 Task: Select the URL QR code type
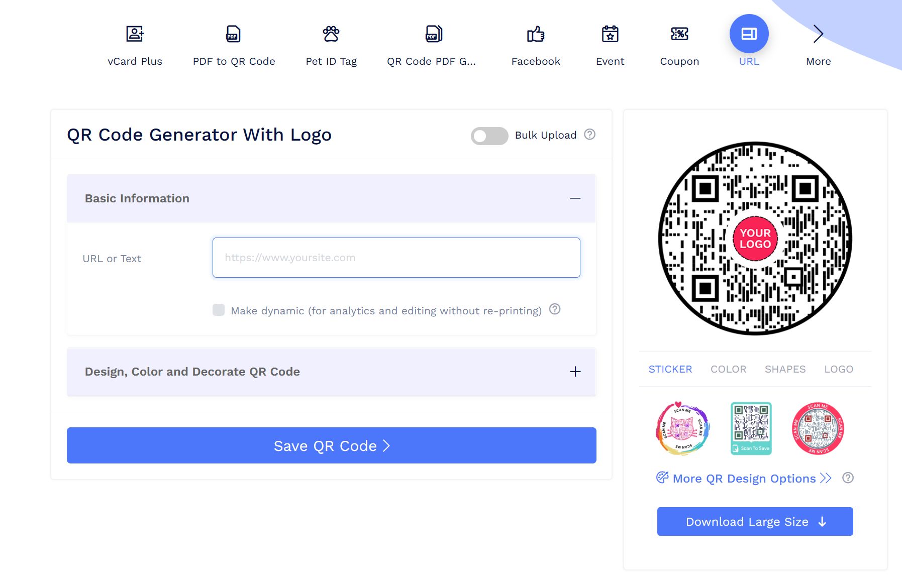749,45
